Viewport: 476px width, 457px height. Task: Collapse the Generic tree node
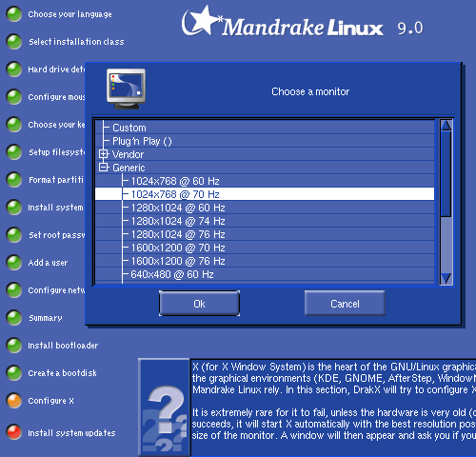(x=104, y=168)
